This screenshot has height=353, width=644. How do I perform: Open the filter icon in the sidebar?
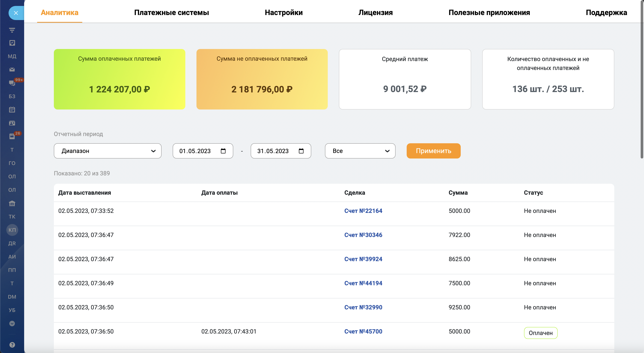pos(12,30)
